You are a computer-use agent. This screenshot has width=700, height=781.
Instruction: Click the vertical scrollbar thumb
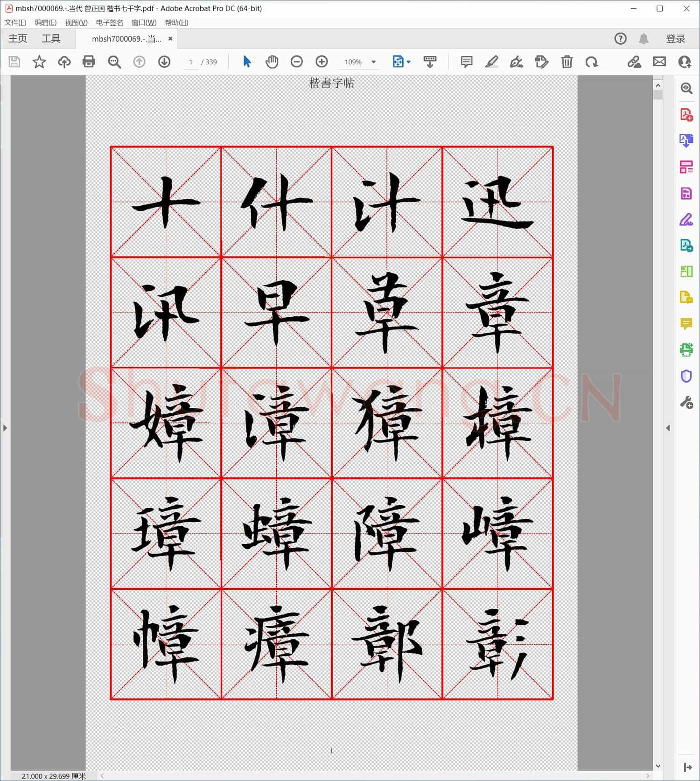658,95
